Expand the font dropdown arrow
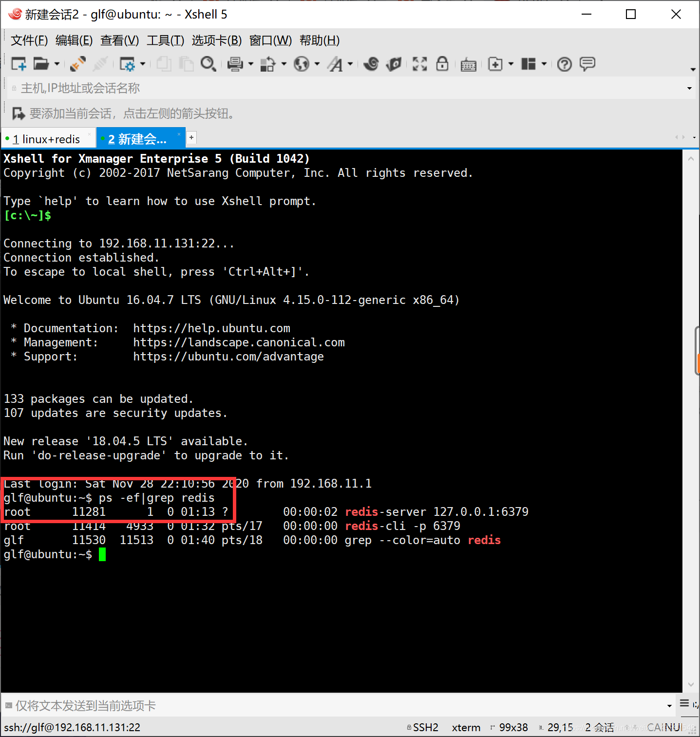 [350, 64]
